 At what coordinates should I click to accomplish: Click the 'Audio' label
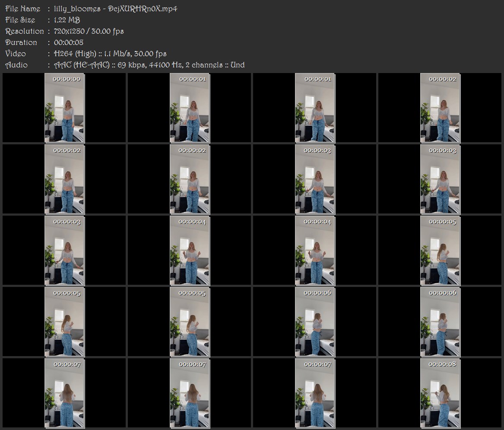tap(16, 65)
